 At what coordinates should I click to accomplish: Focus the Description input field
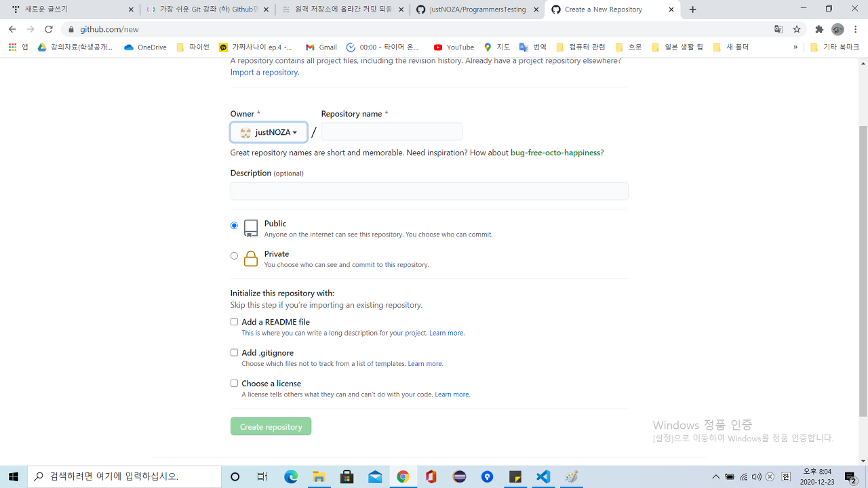point(429,191)
